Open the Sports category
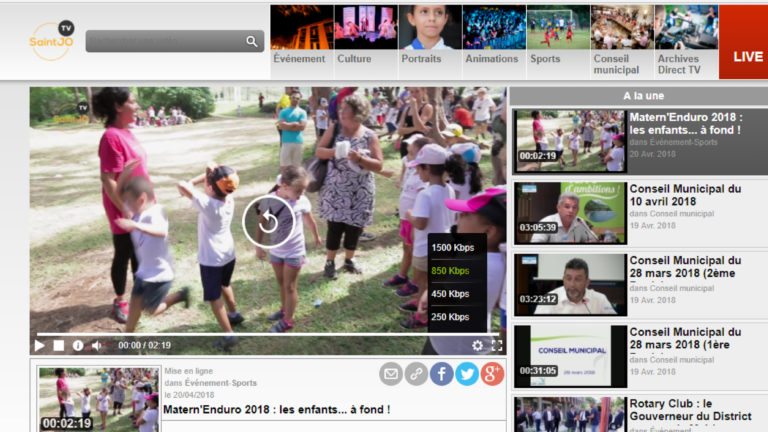 coord(545,59)
